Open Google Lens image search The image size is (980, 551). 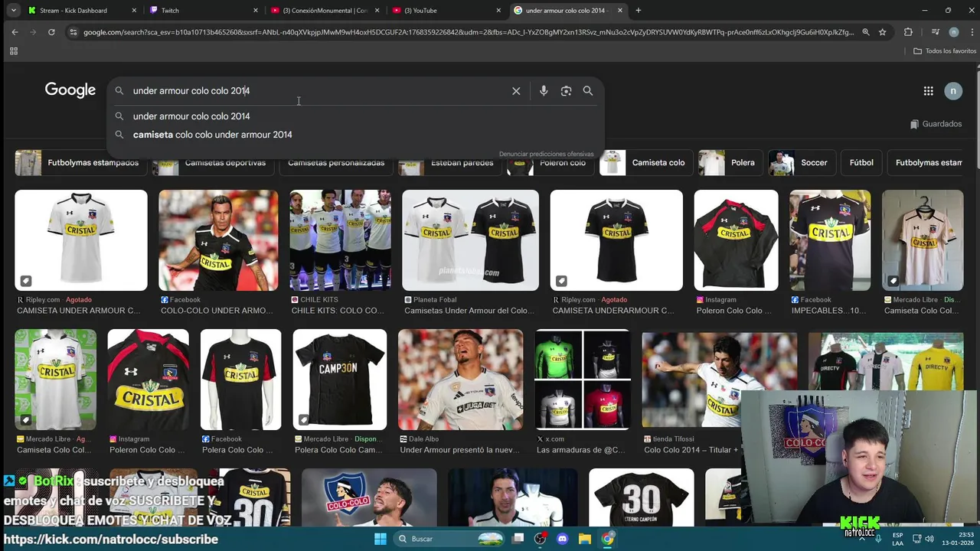pos(566,91)
